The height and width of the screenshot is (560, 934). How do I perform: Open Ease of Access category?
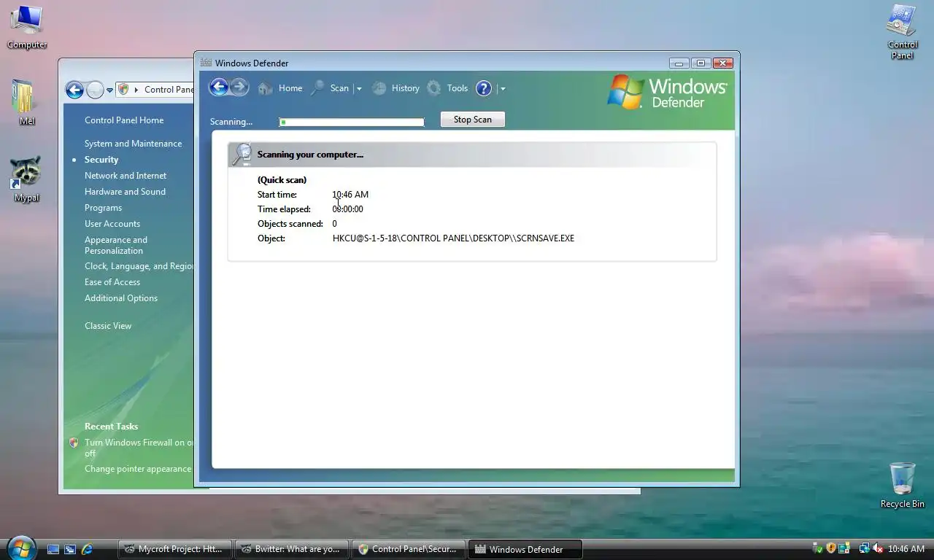click(x=112, y=282)
